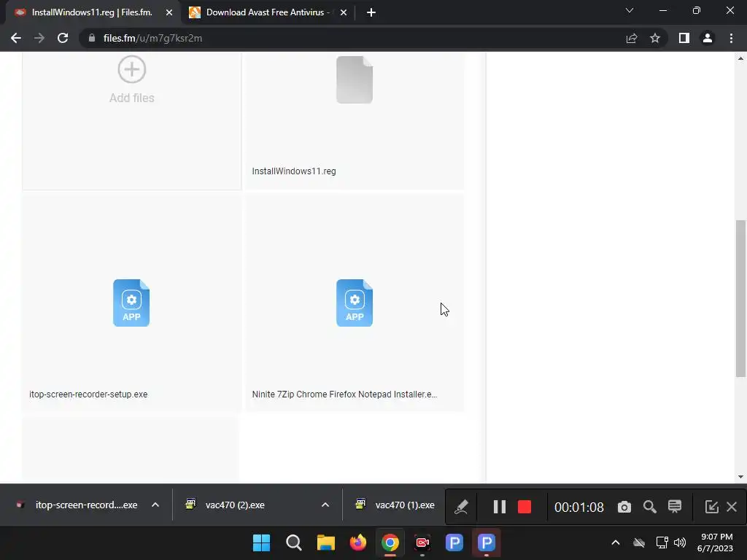View site information lock icon
Image resolution: width=747 pixels, height=560 pixels.
click(92, 38)
